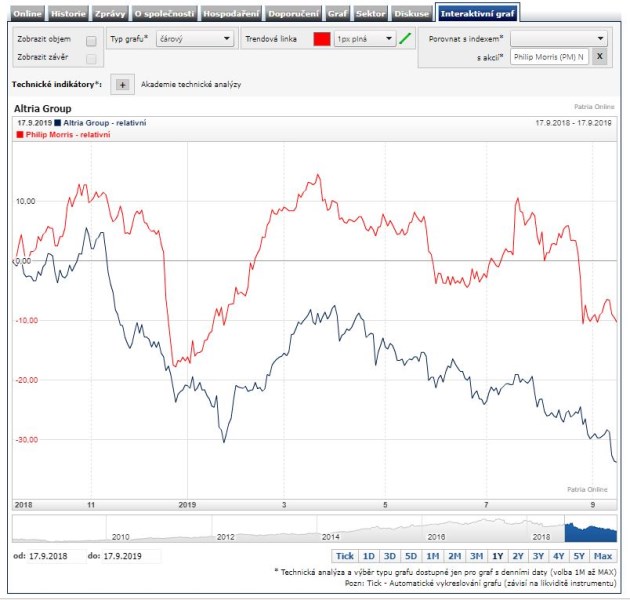630x600 pixels.
Task: Switch chart range to 5Y
Action: (580, 555)
